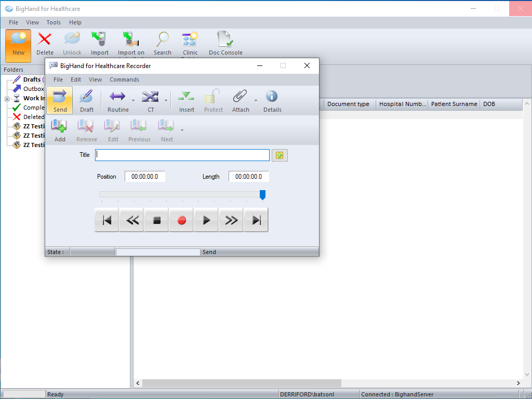
Task: Open the main window Help menu
Action: click(75, 22)
